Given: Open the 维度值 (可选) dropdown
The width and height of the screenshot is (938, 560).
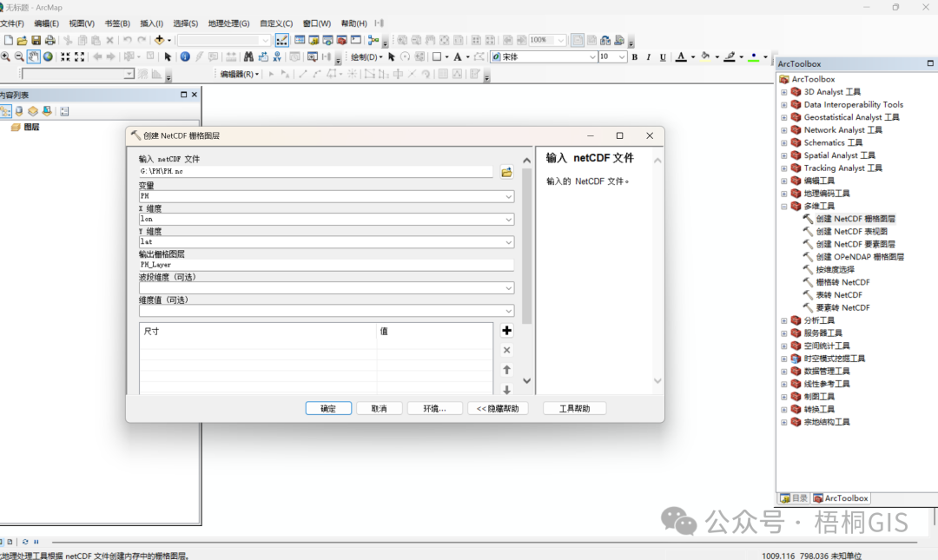Looking at the screenshot, I should 508,311.
